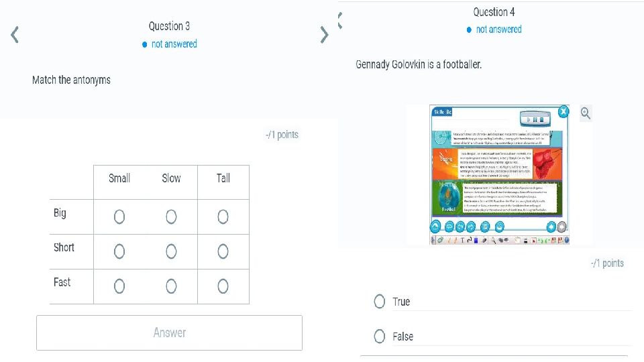Match Short with Slow radio button

171,251
